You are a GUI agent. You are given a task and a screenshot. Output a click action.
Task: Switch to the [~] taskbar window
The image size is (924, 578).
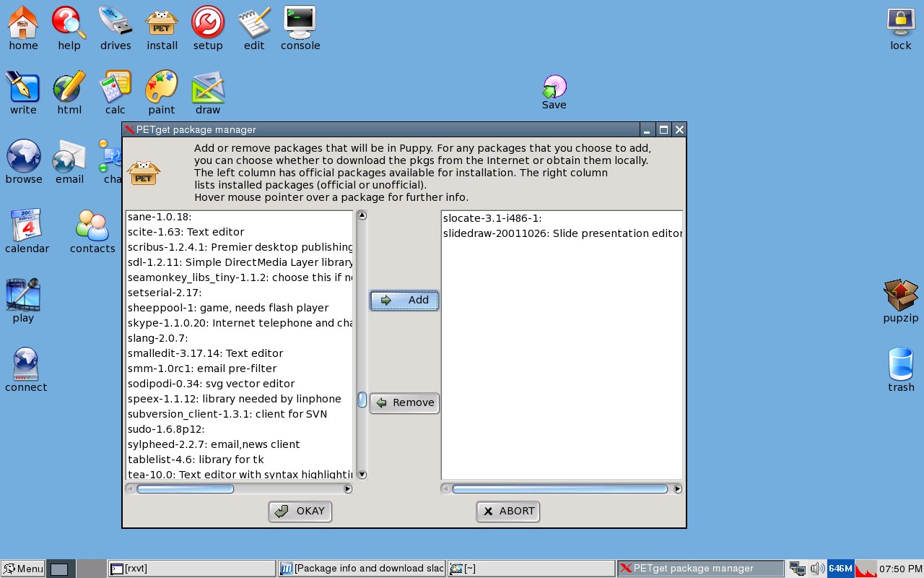pyautogui.click(x=531, y=569)
